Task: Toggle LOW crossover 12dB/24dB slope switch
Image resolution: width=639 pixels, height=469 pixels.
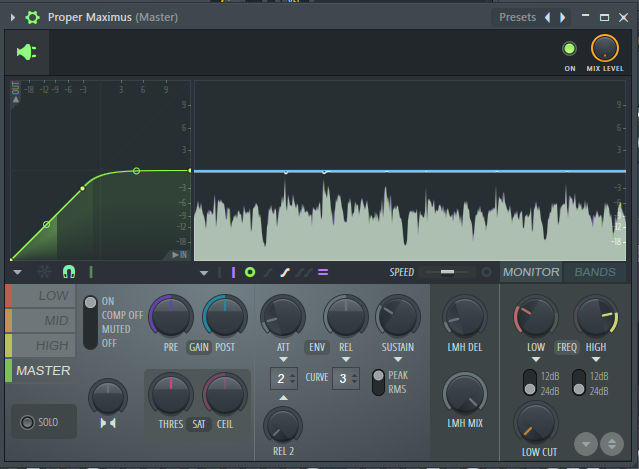Action: [x=530, y=382]
